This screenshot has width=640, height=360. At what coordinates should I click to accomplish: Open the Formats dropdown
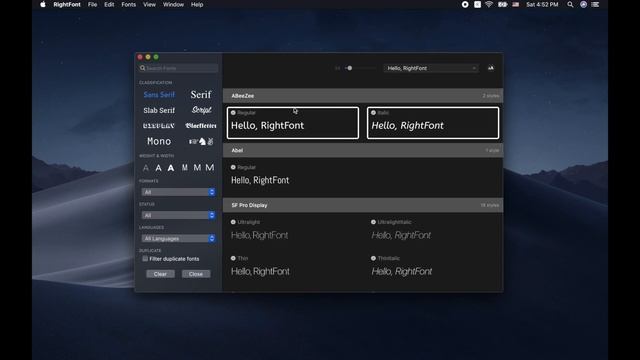178,192
